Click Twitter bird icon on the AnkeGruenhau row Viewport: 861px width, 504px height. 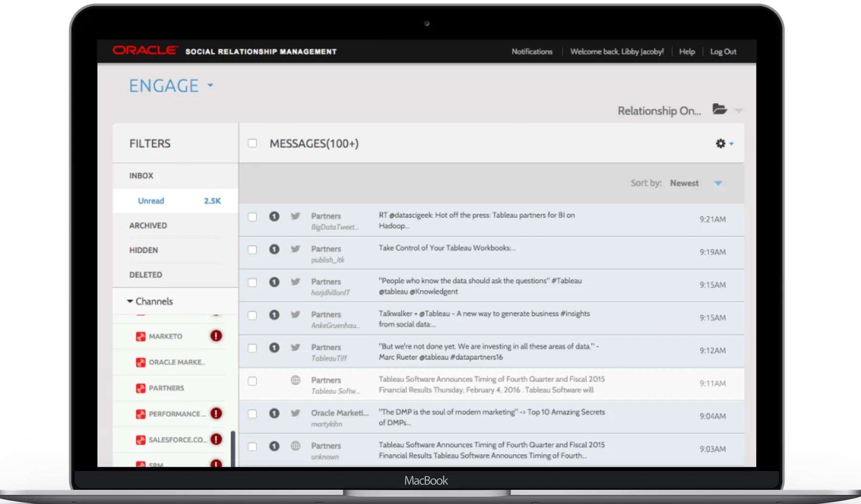pos(296,315)
